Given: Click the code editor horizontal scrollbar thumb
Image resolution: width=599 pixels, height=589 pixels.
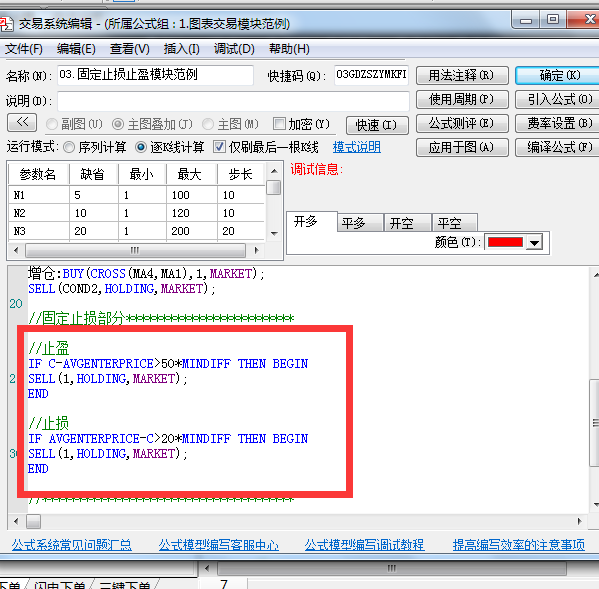Looking at the screenshot, I should click(x=34, y=522).
